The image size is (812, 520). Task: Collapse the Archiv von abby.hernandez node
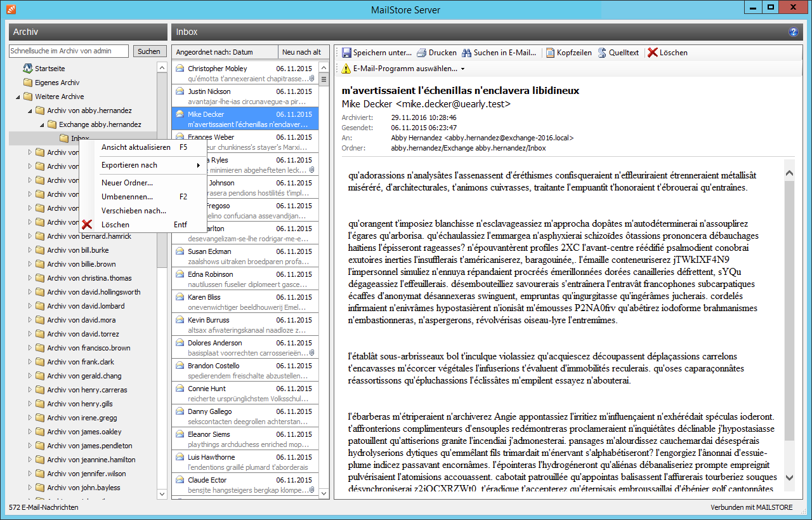[x=30, y=111]
